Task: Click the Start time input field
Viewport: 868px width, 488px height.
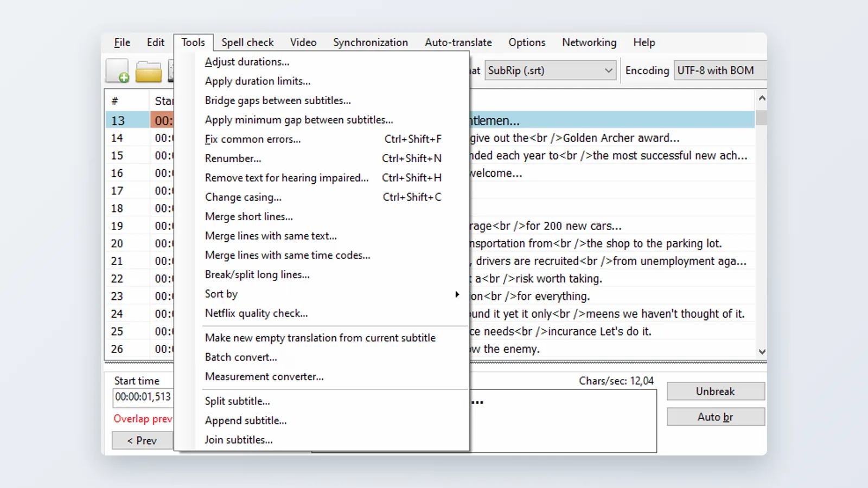Action: [143, 397]
